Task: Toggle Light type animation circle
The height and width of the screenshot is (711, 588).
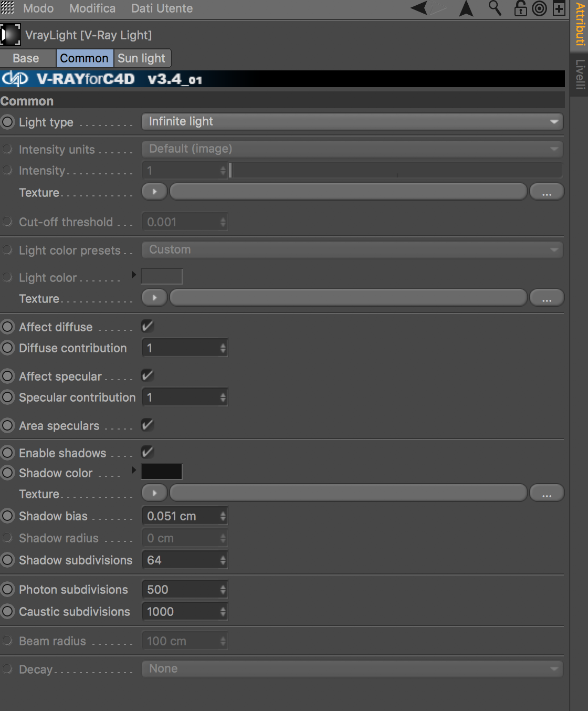Action: pyautogui.click(x=7, y=122)
